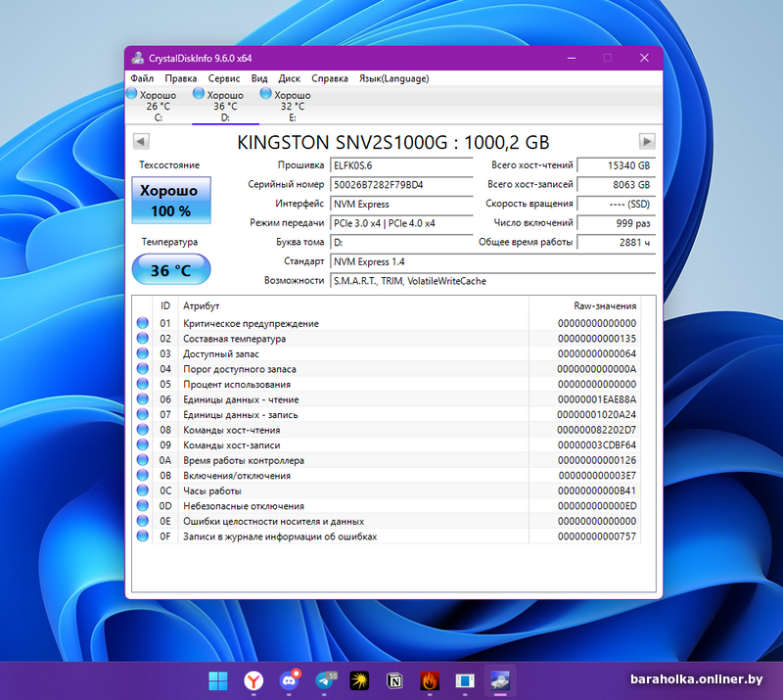Click the yellow starburst app in taskbar
This screenshot has width=783, height=700.
tap(359, 680)
